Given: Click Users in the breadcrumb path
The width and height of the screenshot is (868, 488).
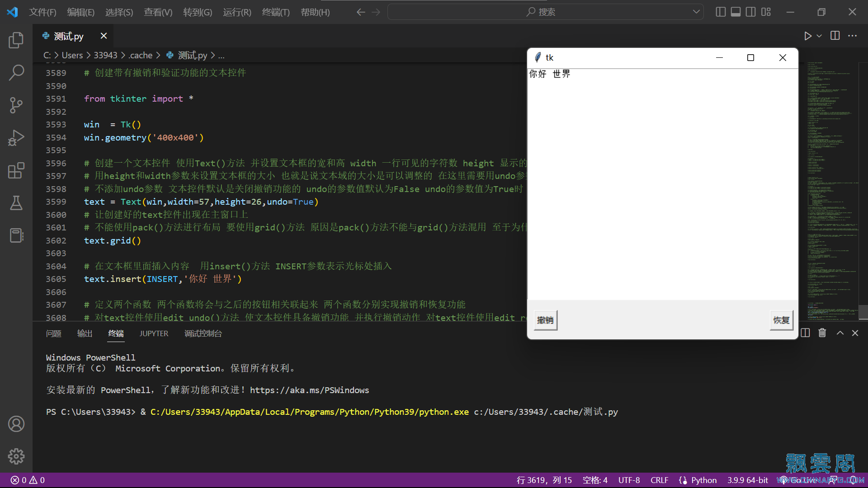Looking at the screenshot, I should click(72, 55).
